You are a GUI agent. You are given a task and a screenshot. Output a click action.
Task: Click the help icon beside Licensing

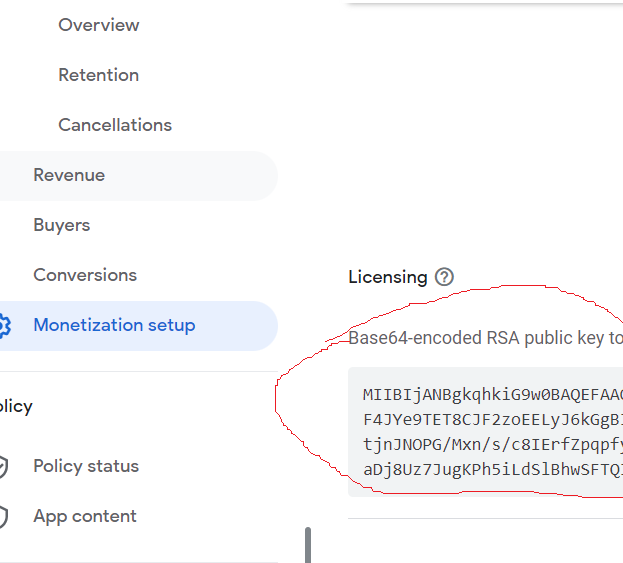(x=445, y=277)
